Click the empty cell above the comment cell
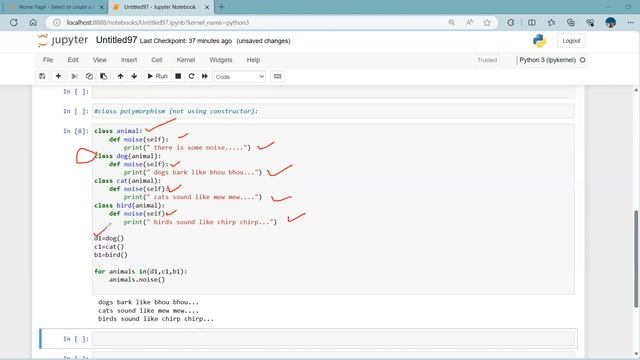 click(333, 92)
